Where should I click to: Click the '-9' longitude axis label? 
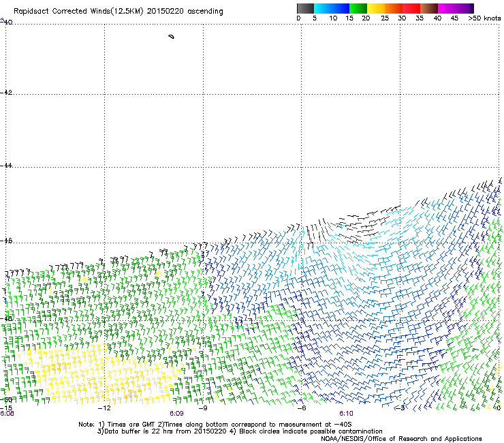coord(202,408)
